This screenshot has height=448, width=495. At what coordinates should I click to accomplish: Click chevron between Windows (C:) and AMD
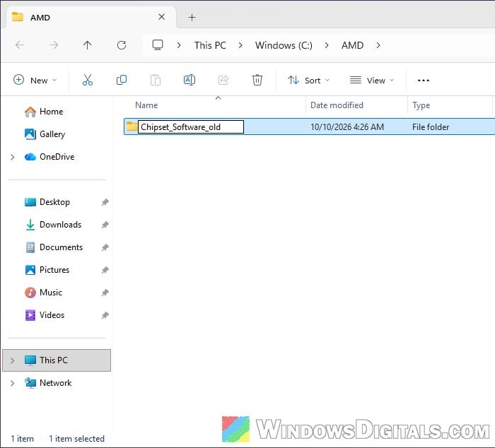tap(327, 45)
